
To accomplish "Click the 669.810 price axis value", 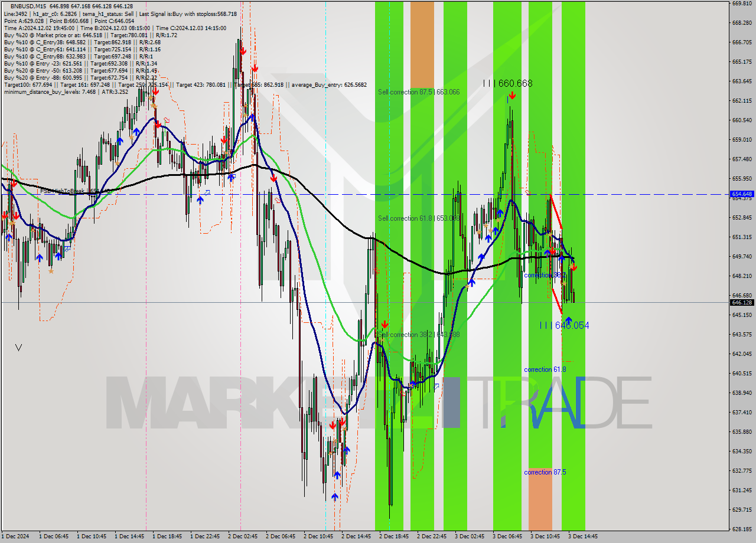I will 742,3.
